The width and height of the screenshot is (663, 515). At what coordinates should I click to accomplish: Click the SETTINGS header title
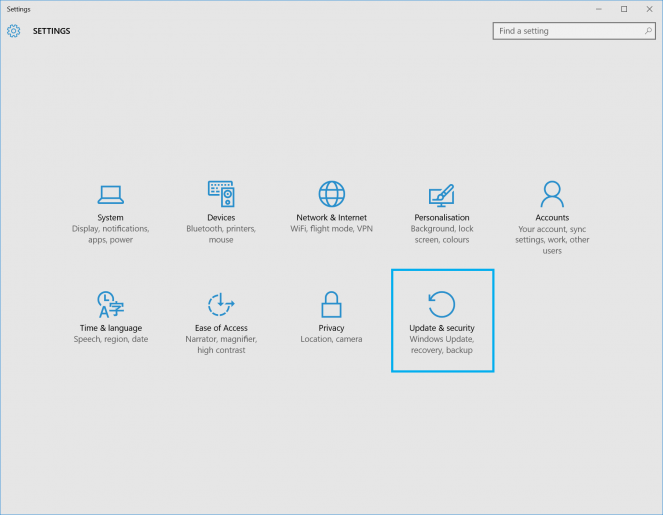coord(52,31)
